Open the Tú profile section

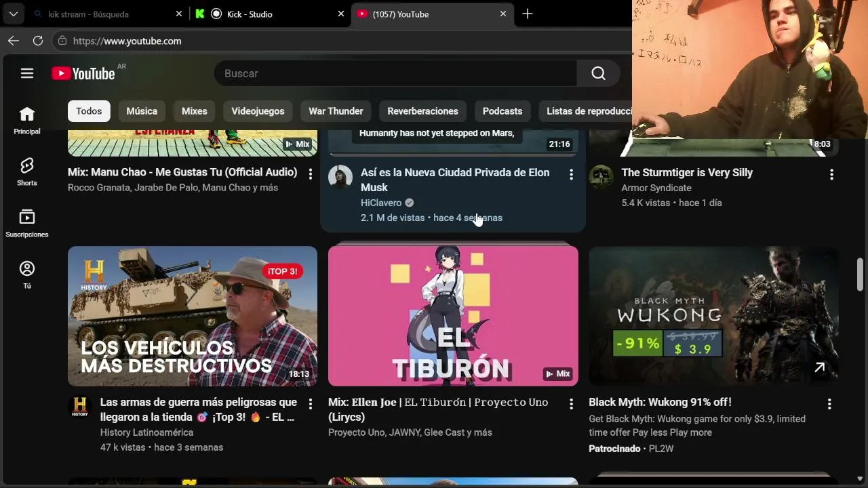click(x=27, y=274)
